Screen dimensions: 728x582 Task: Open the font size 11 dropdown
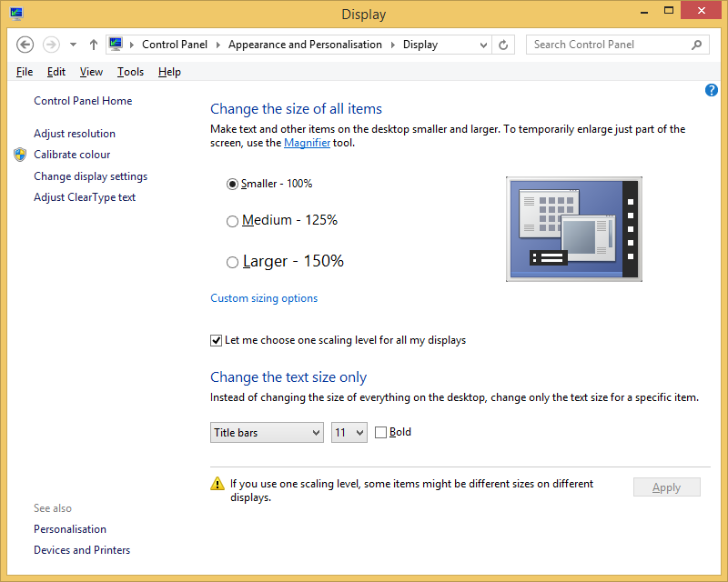click(x=349, y=433)
